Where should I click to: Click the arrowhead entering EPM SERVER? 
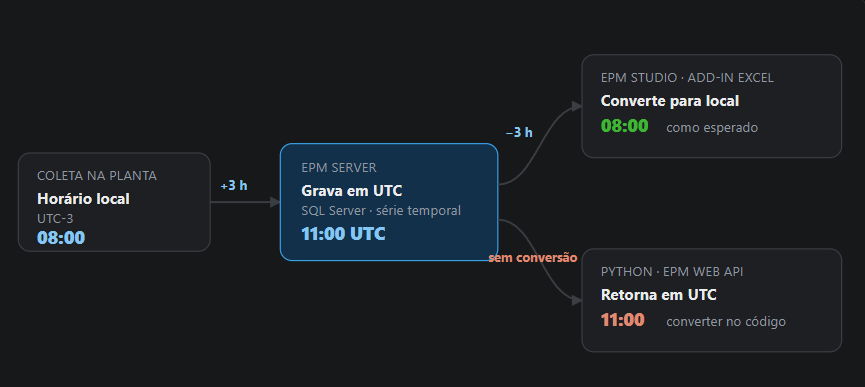click(x=275, y=202)
